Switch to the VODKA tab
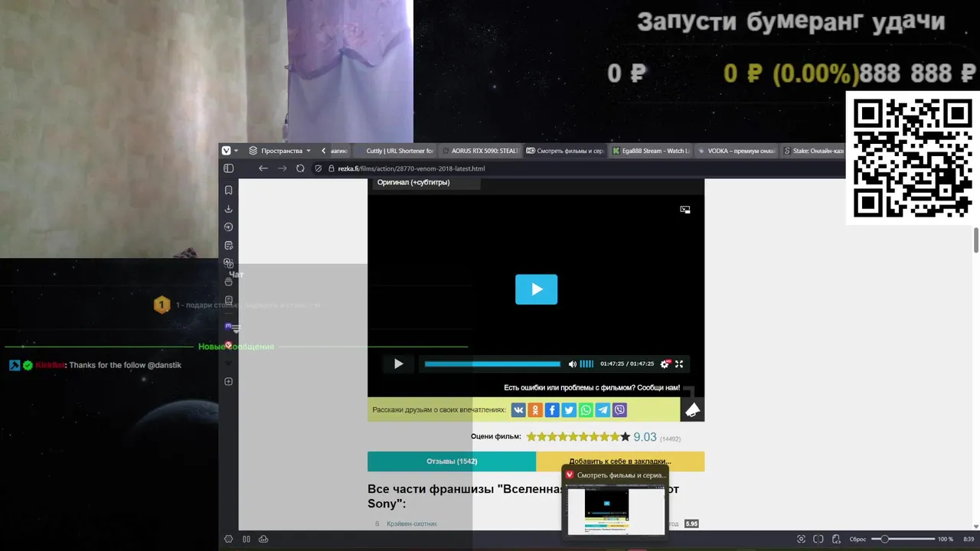 (737, 151)
